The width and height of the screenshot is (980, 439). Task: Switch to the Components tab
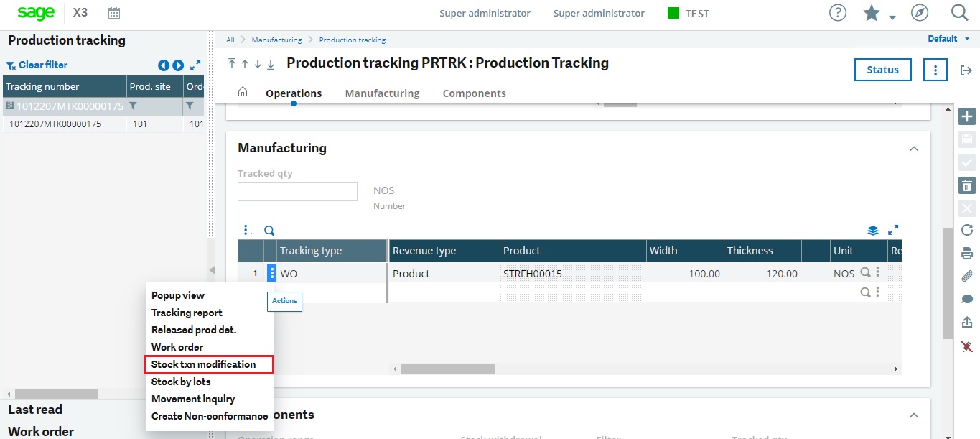(x=474, y=93)
